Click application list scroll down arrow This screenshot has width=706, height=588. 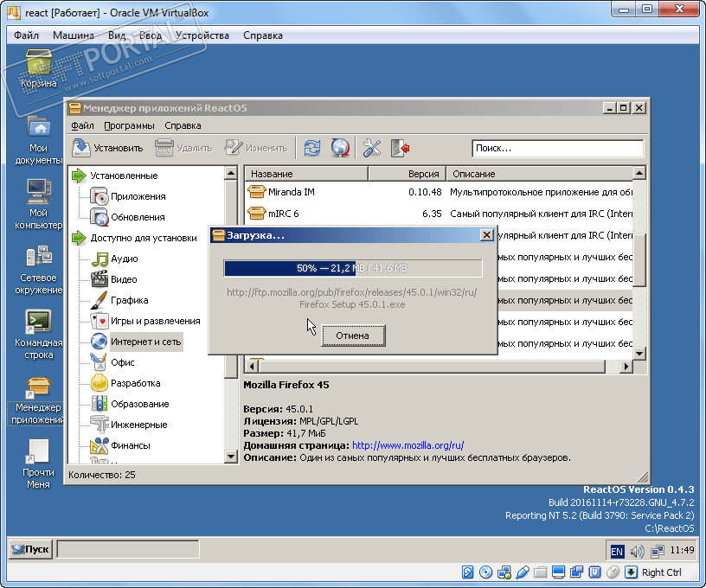(x=639, y=353)
